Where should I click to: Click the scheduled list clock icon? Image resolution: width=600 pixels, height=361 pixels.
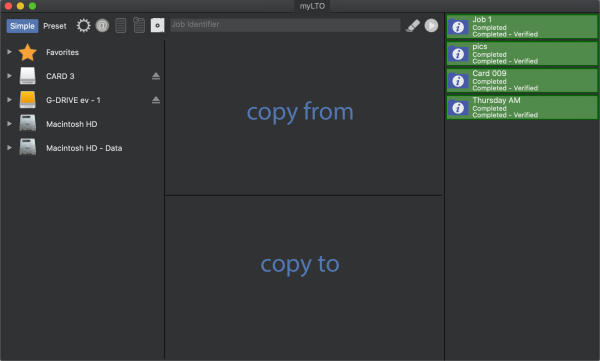click(x=139, y=25)
